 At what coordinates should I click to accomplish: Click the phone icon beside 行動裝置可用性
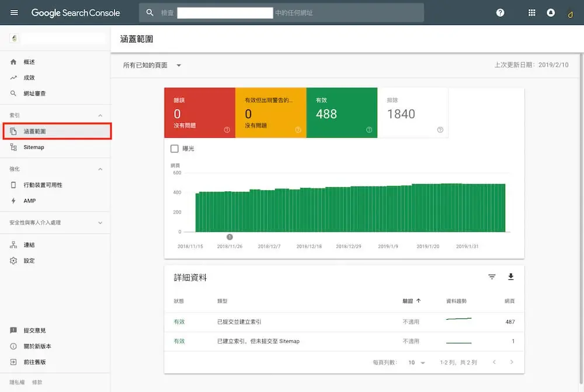(x=13, y=185)
